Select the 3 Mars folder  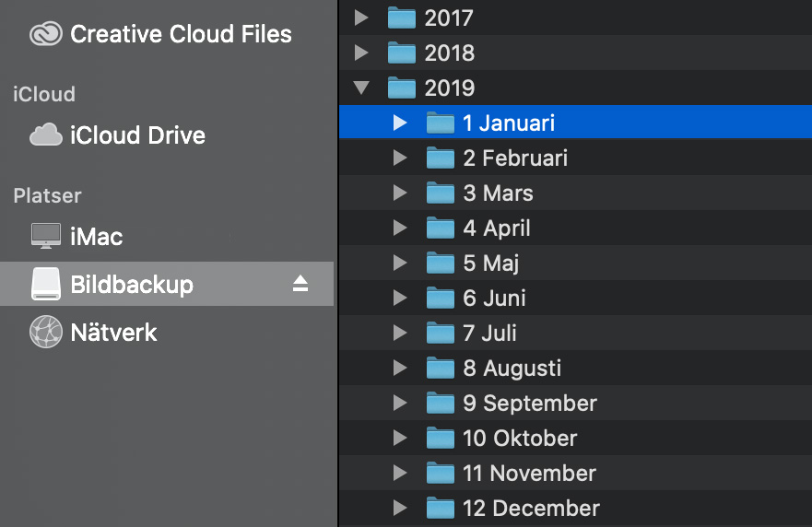pos(498,193)
